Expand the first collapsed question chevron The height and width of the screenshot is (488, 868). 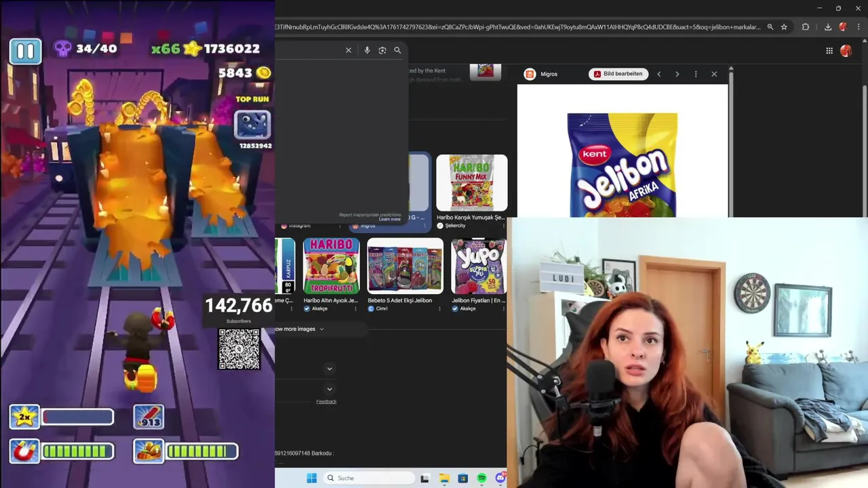(330, 369)
